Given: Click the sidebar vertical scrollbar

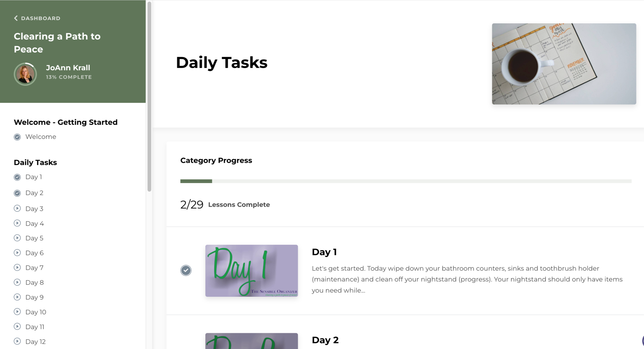Looking at the screenshot, I should point(149,97).
